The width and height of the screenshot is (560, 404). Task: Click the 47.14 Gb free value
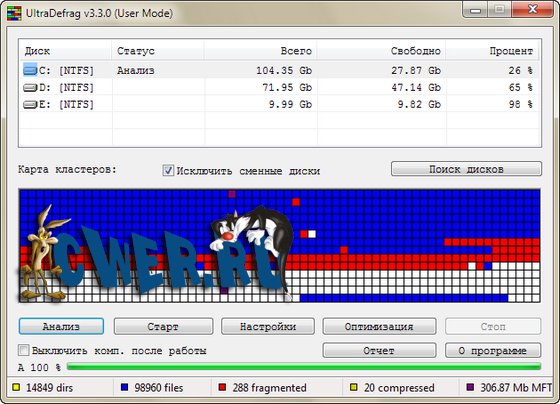click(x=416, y=87)
